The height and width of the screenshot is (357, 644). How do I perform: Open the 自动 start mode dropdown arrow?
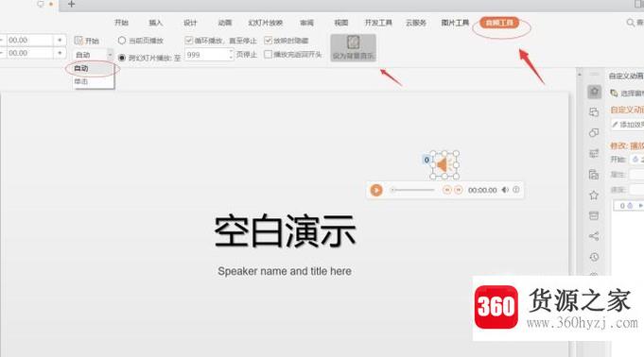coord(110,55)
